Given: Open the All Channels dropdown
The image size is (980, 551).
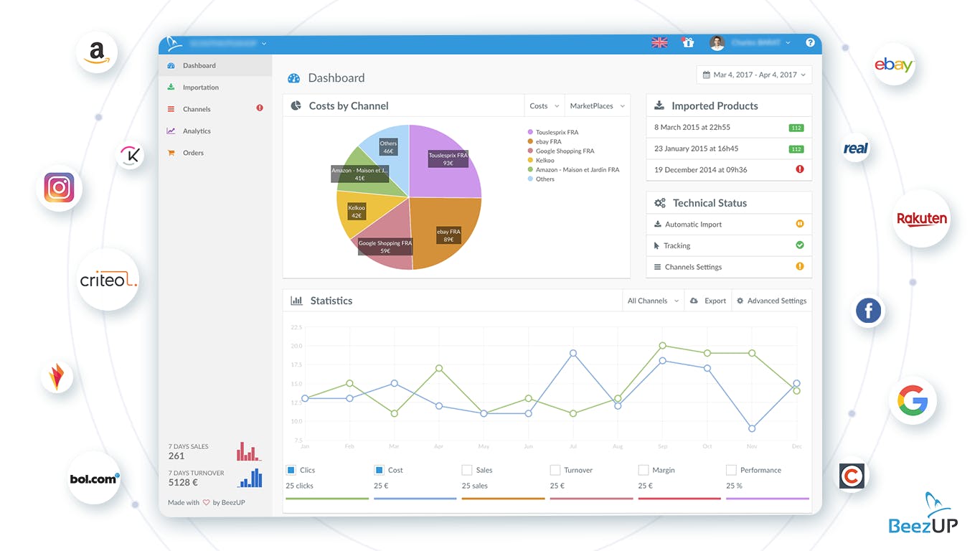Looking at the screenshot, I should point(653,301).
